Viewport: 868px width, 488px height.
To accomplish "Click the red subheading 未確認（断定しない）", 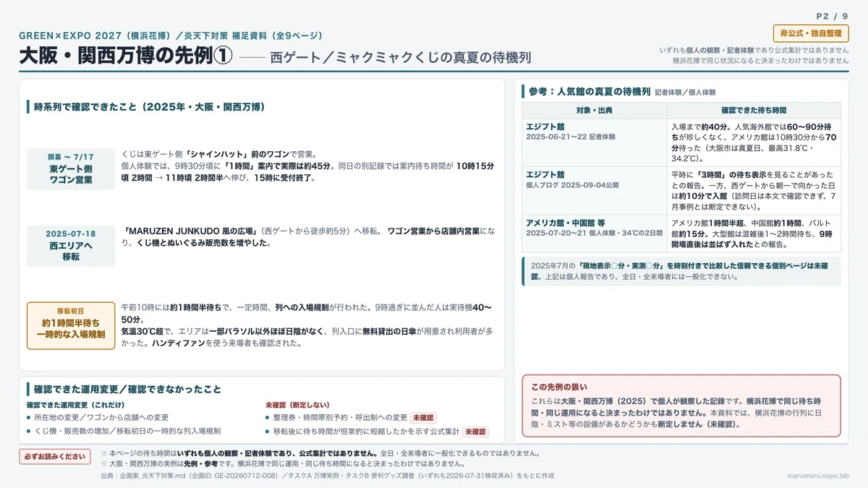I will [299, 405].
